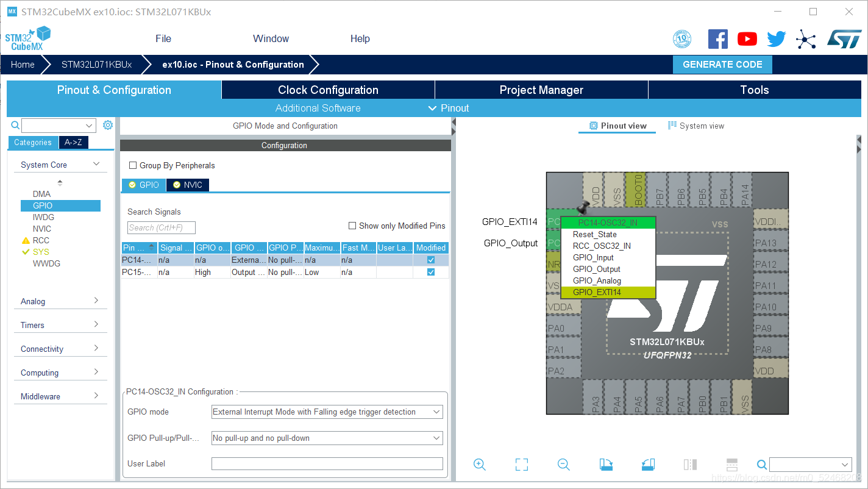Select the NVIC configuration tab
The width and height of the screenshot is (868, 489).
(188, 185)
